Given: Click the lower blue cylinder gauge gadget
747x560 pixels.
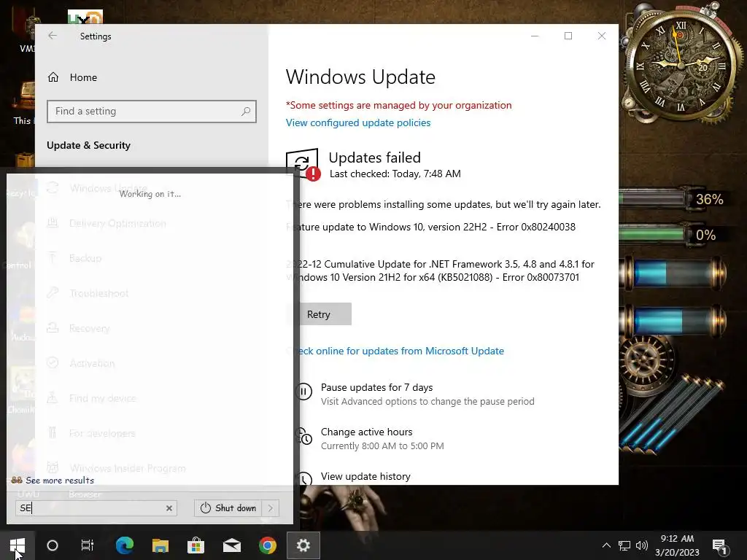Looking at the screenshot, I should click(x=673, y=321).
